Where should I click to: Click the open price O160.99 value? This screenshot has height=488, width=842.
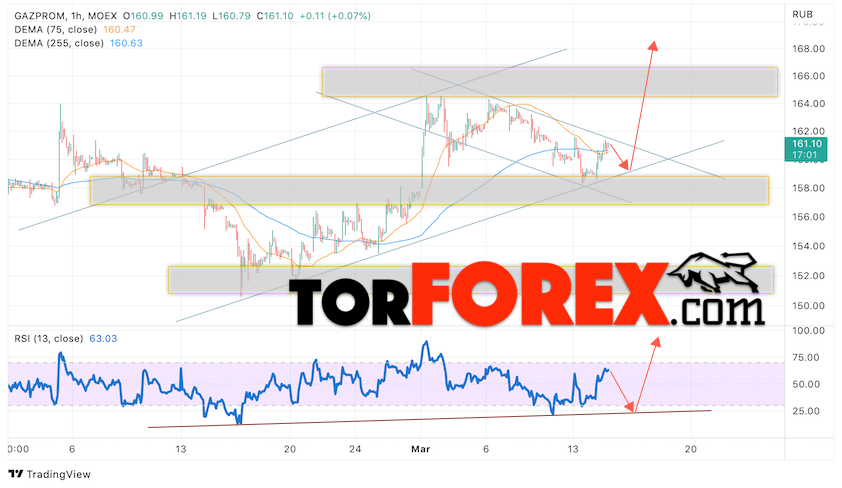point(143,16)
